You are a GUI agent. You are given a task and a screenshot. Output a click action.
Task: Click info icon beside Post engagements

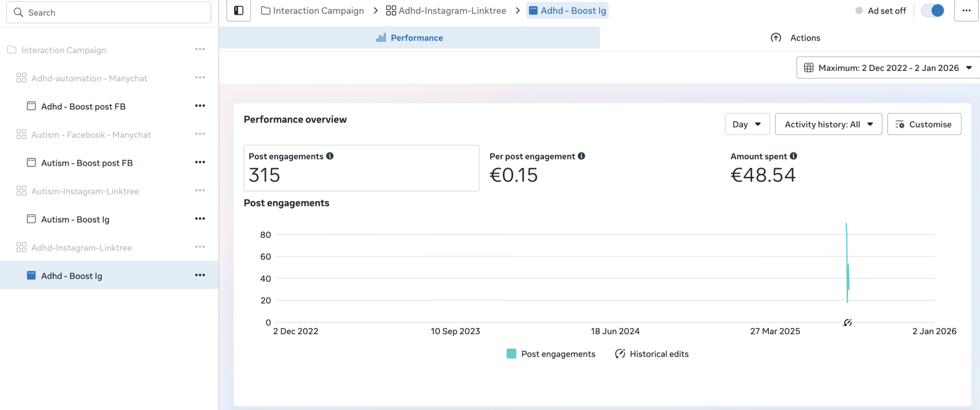tap(330, 156)
